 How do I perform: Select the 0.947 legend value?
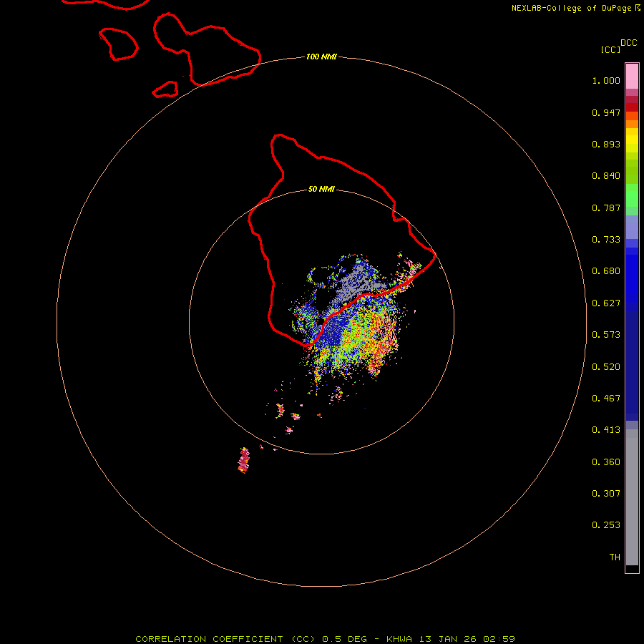[x=606, y=112]
